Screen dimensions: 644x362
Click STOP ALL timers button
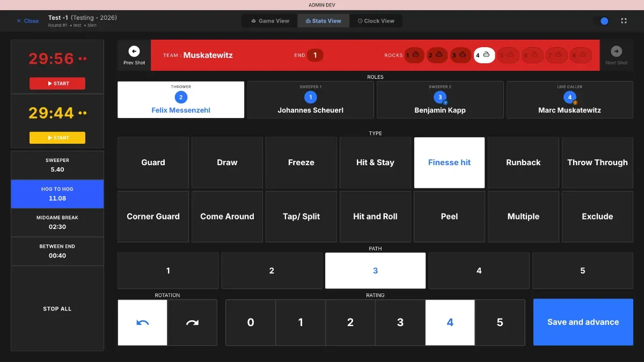[57, 309]
